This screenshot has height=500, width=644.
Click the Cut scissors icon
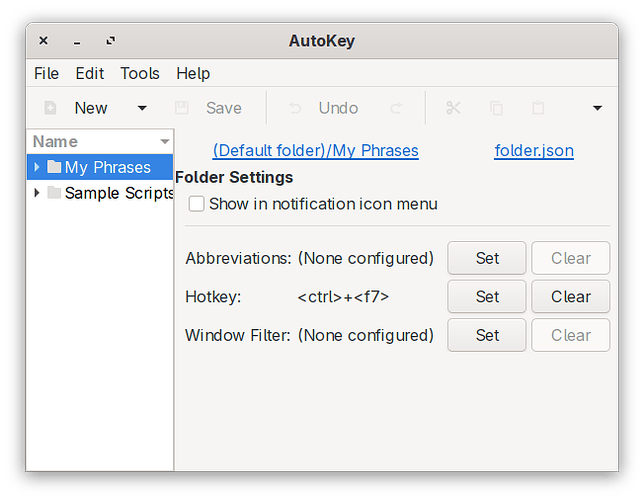[454, 108]
